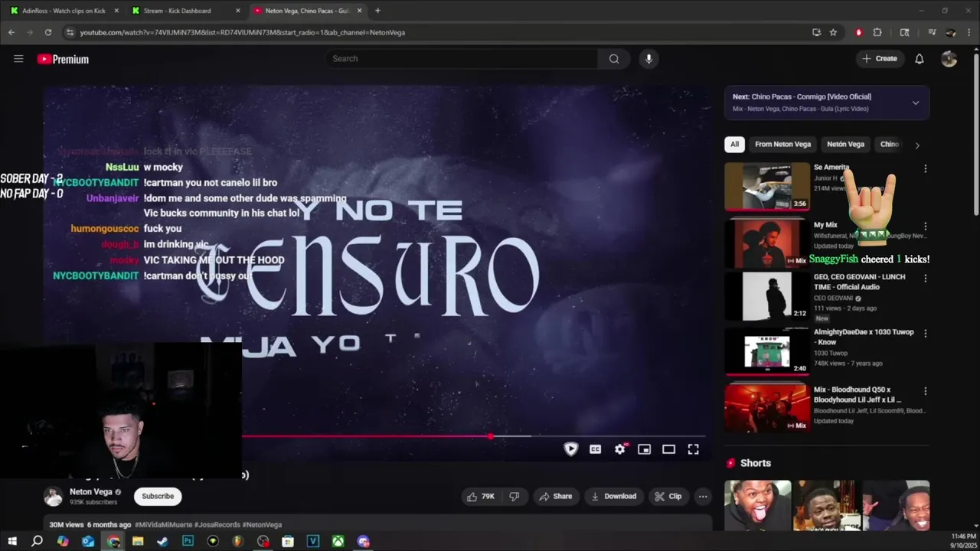Open Chrome extensions puzzle icon

(877, 32)
